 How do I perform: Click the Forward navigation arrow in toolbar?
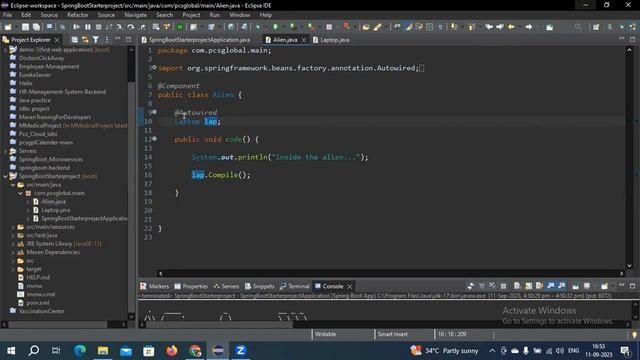click(529, 27)
